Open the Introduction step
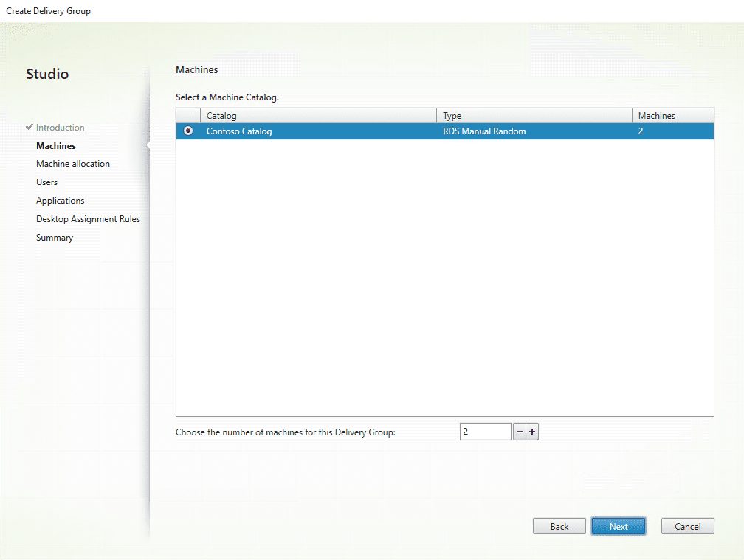 coord(61,128)
